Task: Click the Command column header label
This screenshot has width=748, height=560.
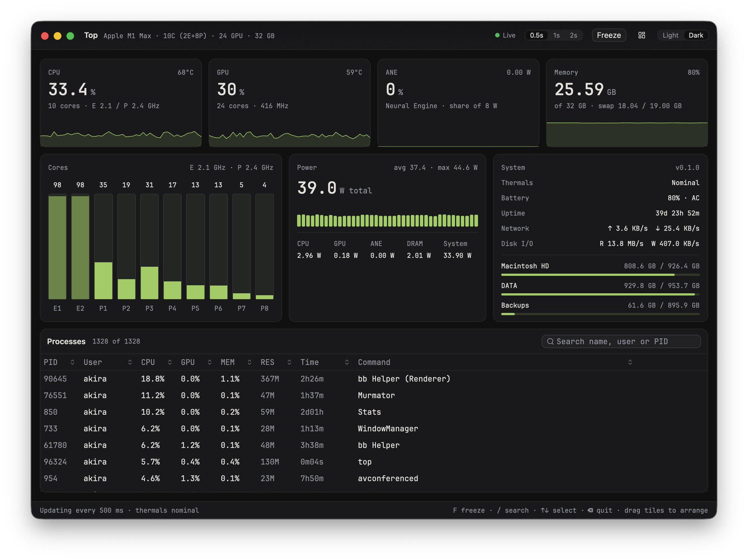Action: point(374,362)
